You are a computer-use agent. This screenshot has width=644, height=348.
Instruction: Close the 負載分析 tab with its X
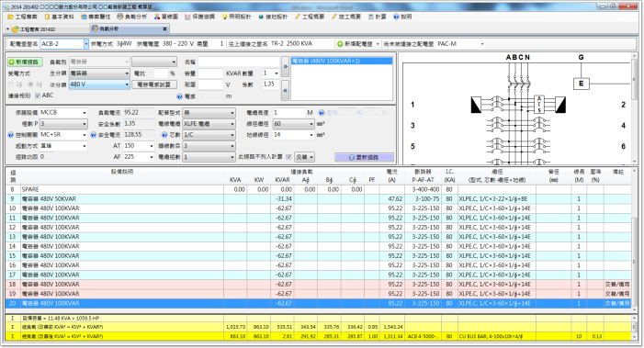[164, 28]
